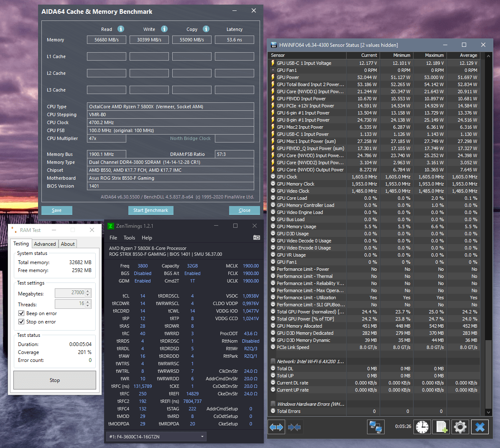Select GPU Core Load sensor row
This screenshot has height=448, width=500.
click(x=375, y=198)
